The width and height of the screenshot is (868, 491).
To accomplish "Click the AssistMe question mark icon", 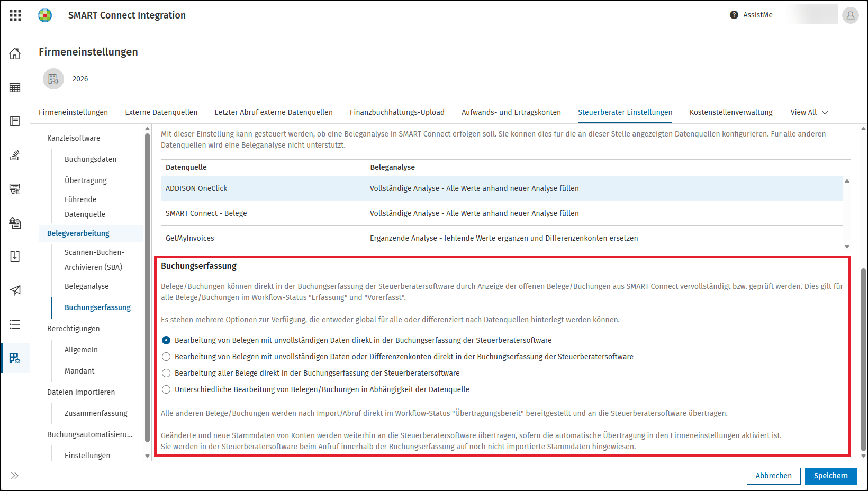I will (x=734, y=15).
